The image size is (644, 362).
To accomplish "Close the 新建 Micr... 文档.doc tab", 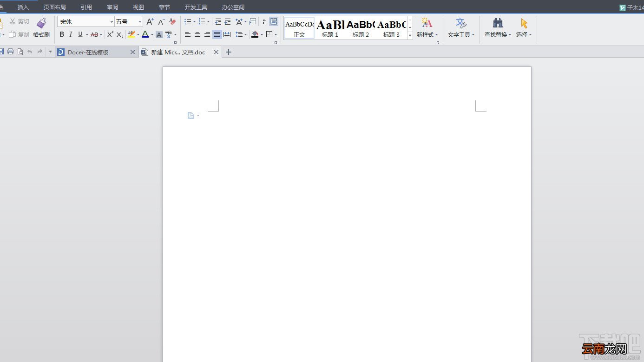I will pos(216,52).
